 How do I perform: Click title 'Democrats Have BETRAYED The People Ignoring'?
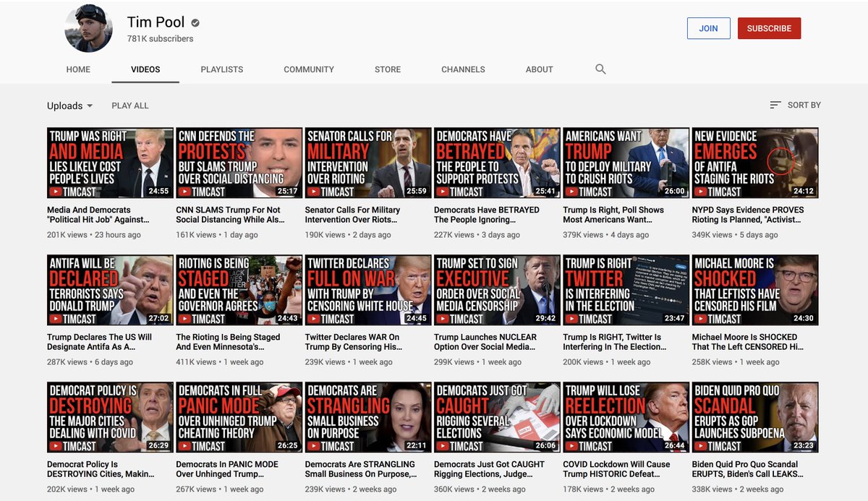(487, 215)
